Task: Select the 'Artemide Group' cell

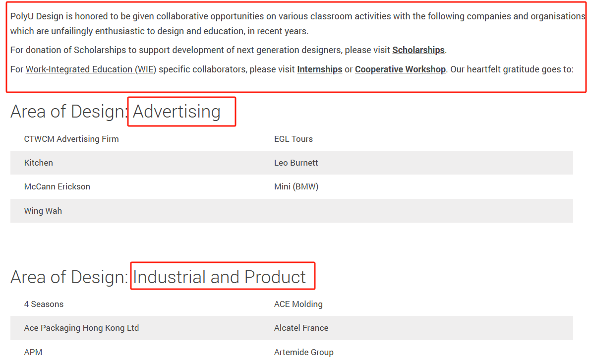Action: click(x=304, y=353)
